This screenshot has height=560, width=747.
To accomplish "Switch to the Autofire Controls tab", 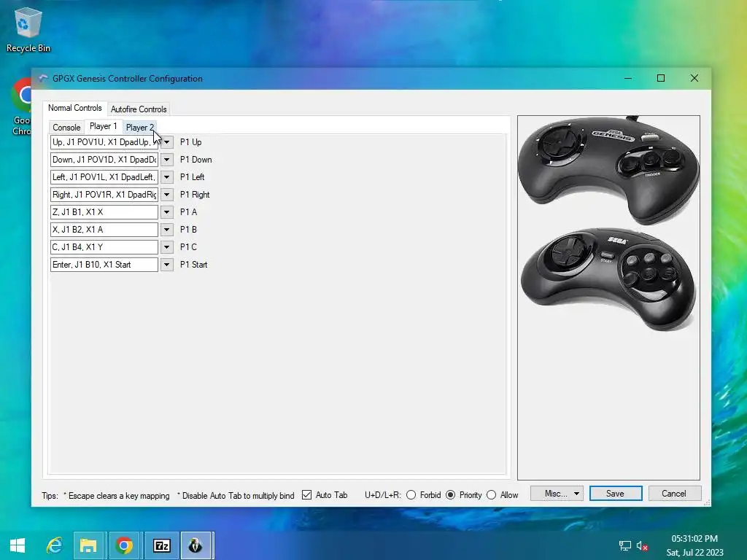I will coord(139,109).
